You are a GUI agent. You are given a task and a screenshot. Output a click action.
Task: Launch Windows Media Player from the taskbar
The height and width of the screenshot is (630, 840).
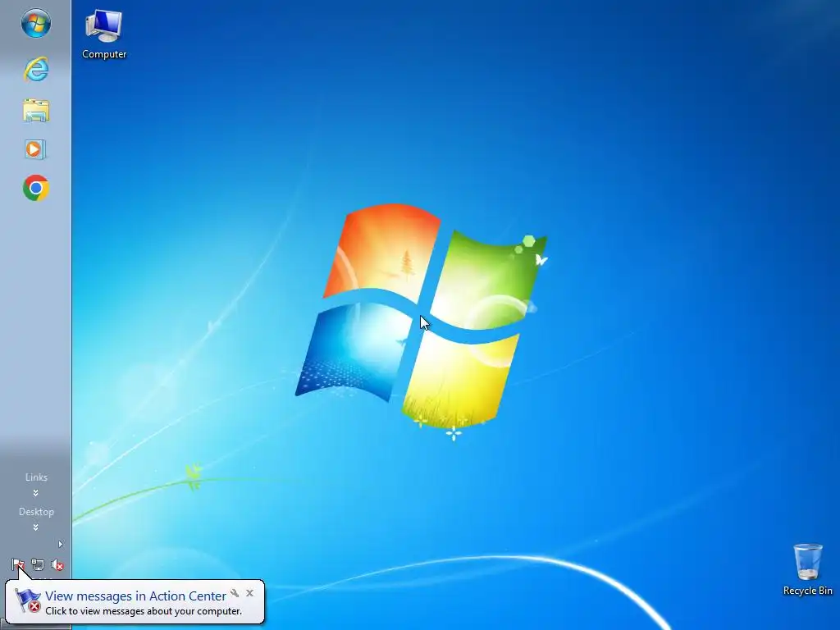(x=35, y=149)
